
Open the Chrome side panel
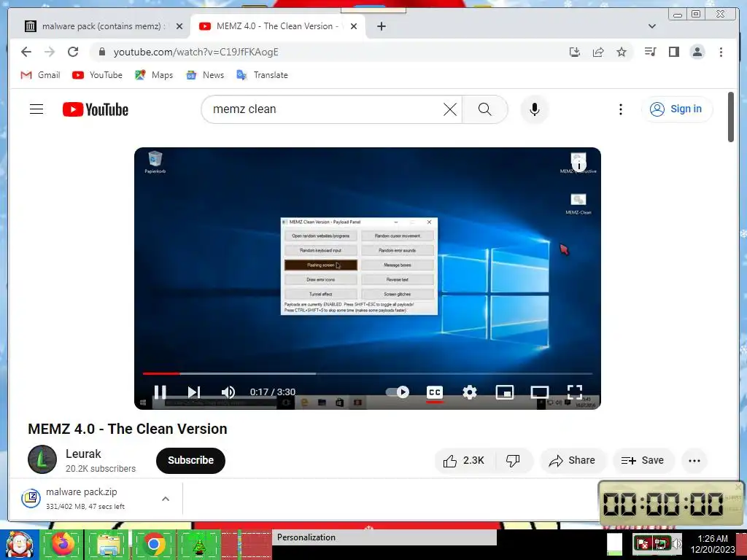tap(673, 52)
